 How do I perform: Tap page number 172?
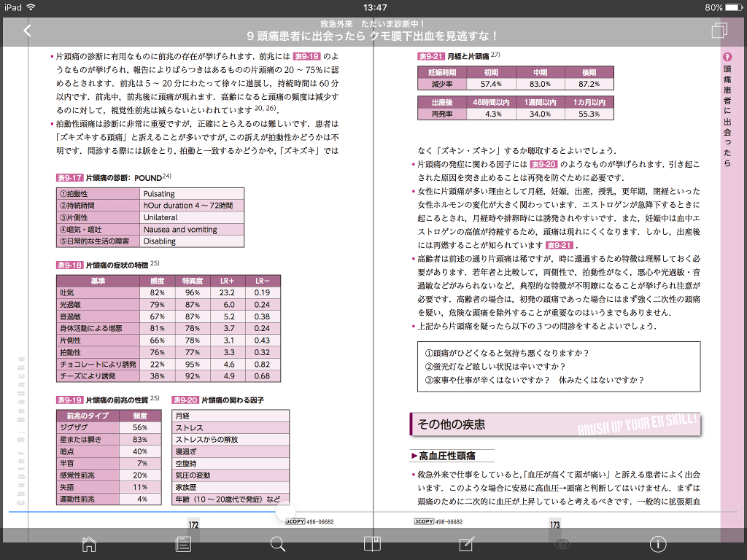pos(193,524)
